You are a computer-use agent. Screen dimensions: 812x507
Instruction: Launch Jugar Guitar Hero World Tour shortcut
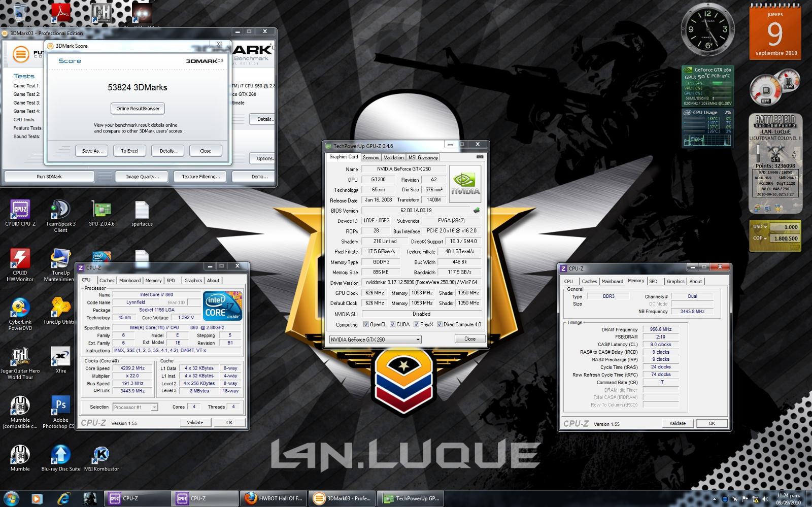pos(20,363)
